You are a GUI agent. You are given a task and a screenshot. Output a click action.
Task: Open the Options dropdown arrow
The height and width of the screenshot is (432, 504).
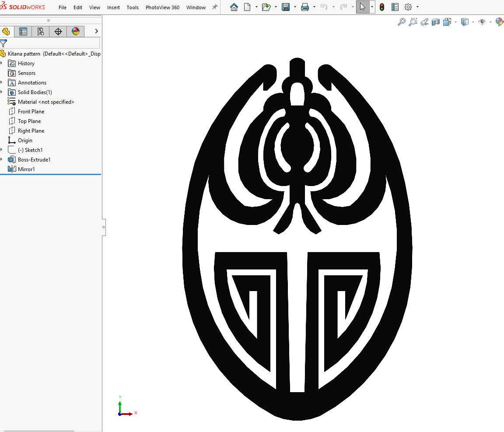tap(417, 7)
